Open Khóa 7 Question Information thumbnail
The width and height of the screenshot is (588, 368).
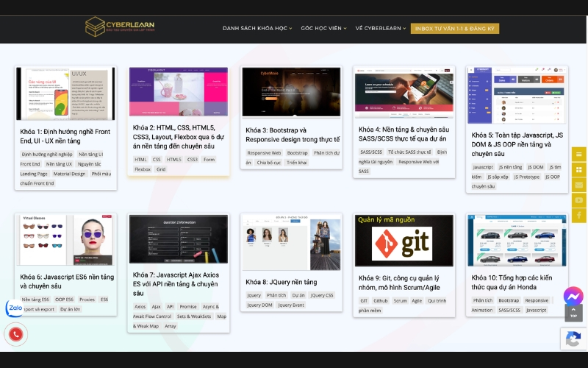tap(179, 238)
